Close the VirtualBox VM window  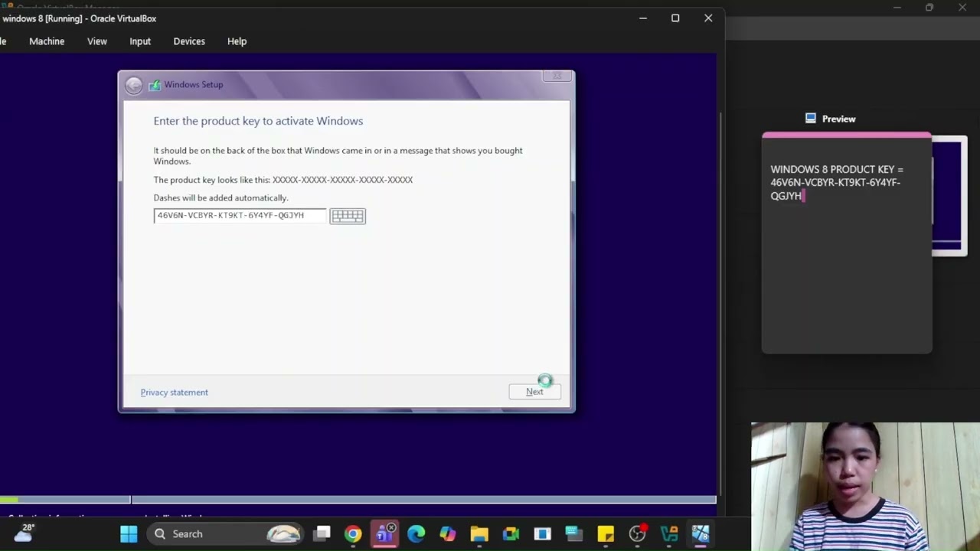click(x=708, y=18)
